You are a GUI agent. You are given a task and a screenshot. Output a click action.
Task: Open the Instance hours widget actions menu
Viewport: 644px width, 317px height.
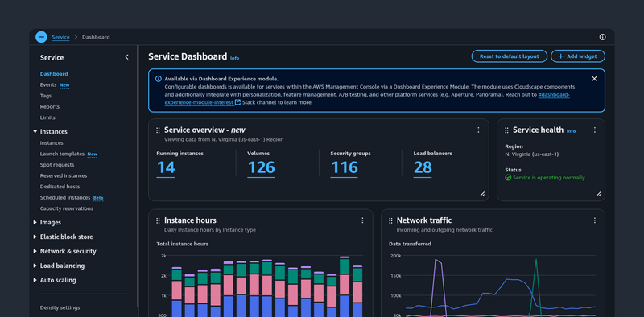click(362, 220)
